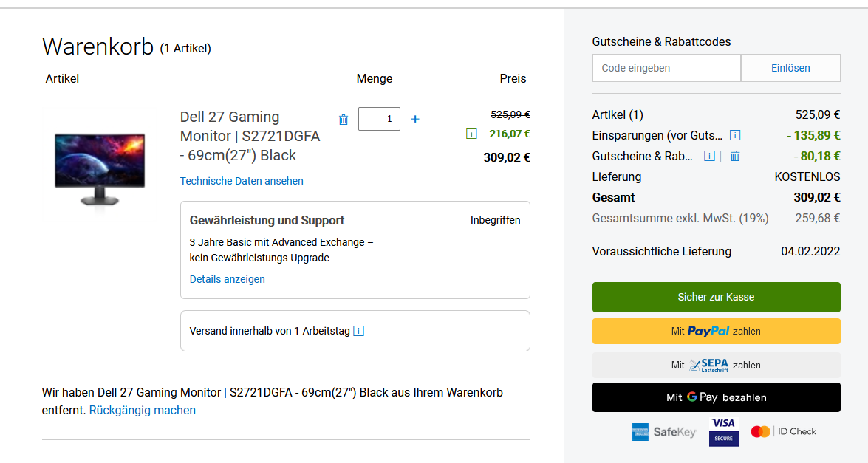Open info icon beside Gutscheine & Rab... row
The image size is (868, 463).
[709, 156]
